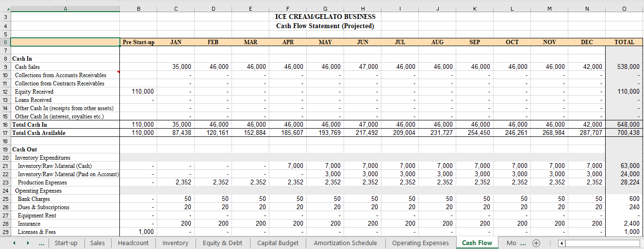The height and width of the screenshot is (249, 644).
Task: Click the TOTAL column heading cell
Action: click(624, 42)
